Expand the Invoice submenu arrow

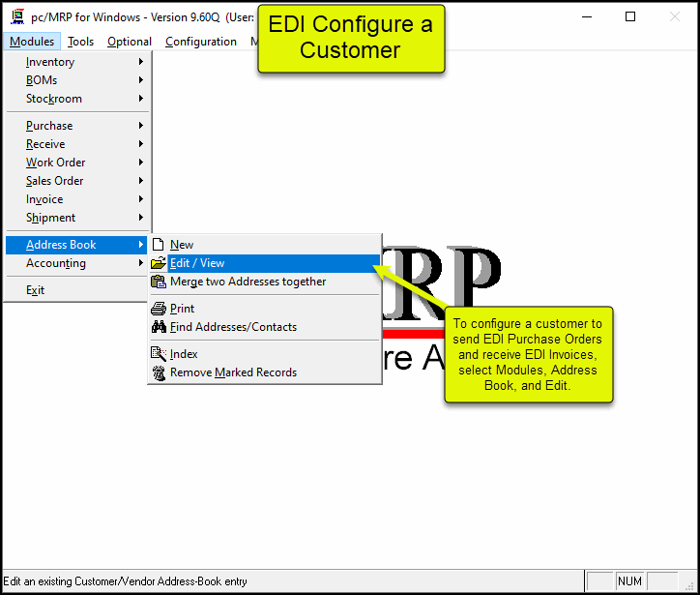pos(140,198)
